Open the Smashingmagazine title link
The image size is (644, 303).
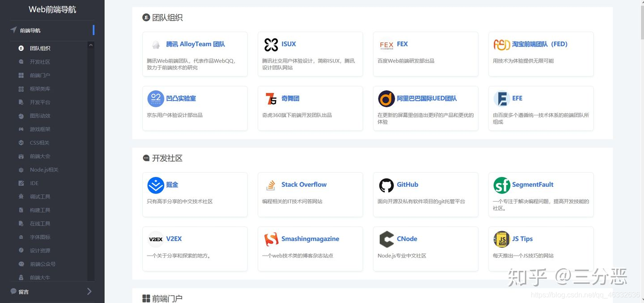(x=310, y=239)
